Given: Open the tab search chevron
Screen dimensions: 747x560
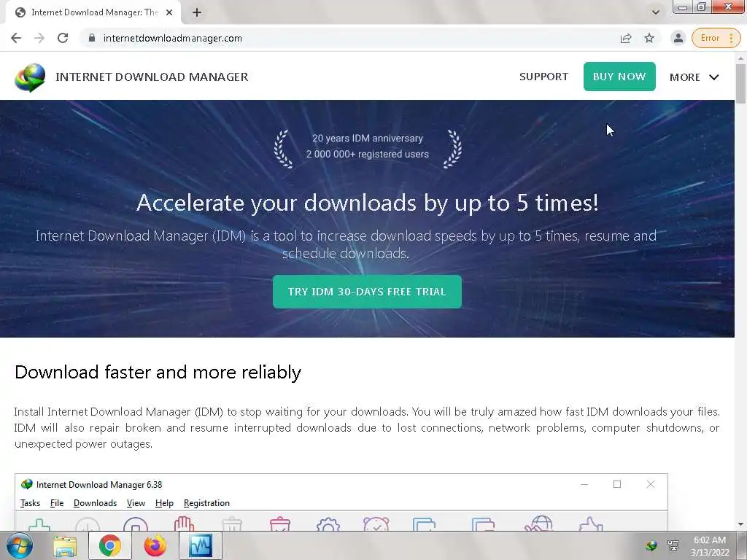Looking at the screenshot, I should click(x=656, y=12).
